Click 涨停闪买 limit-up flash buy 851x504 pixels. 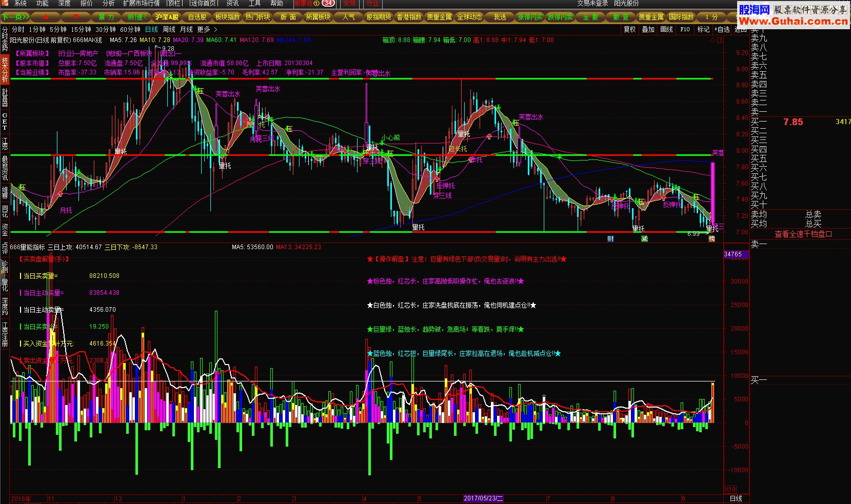tap(530, 17)
